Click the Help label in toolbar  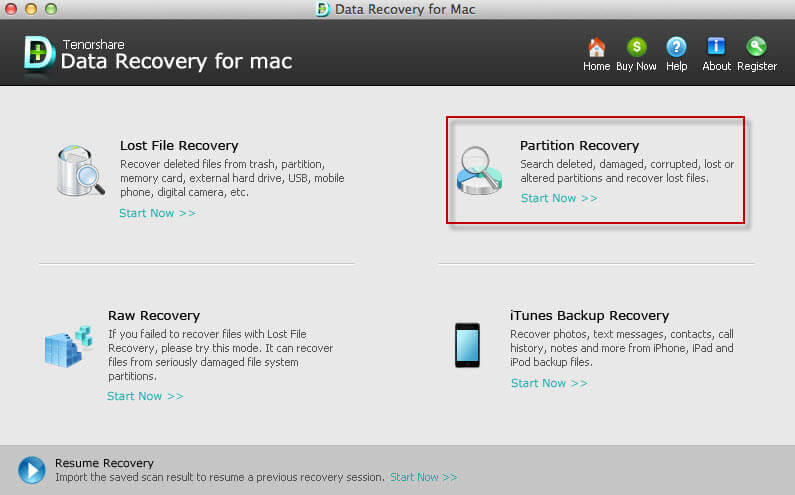click(676, 66)
